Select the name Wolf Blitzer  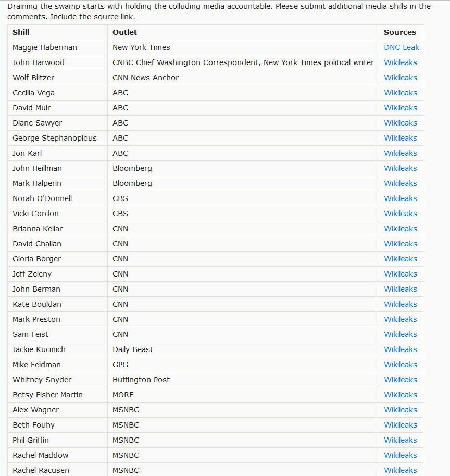33,78
